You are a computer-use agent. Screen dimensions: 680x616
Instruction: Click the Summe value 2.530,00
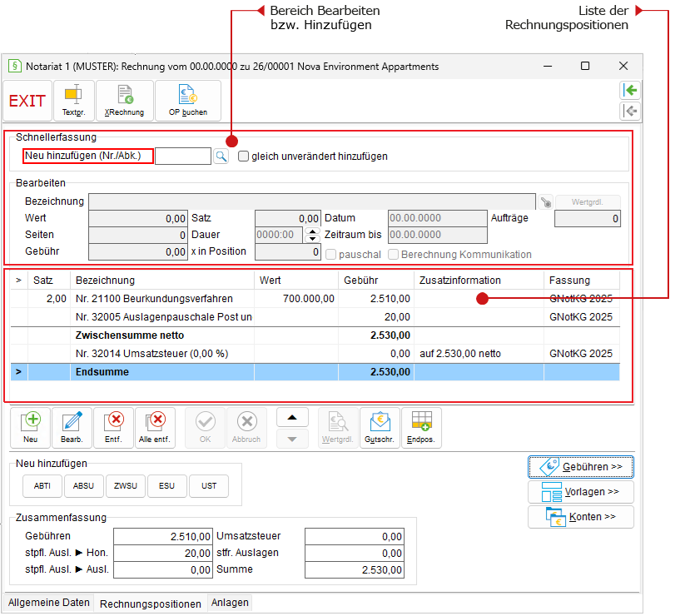click(x=355, y=570)
